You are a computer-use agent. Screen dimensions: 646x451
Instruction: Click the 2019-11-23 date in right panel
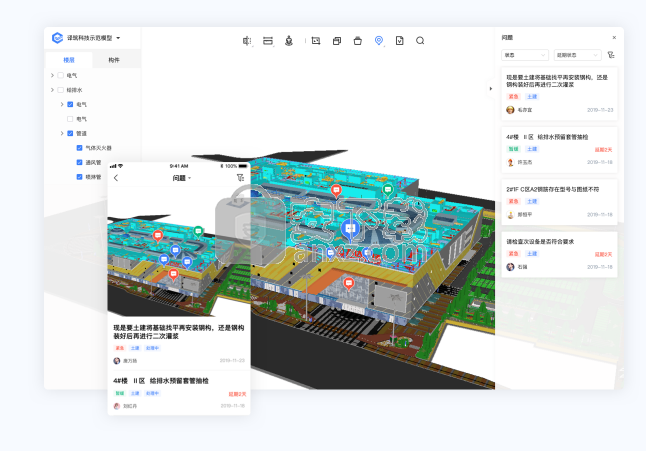(x=600, y=110)
